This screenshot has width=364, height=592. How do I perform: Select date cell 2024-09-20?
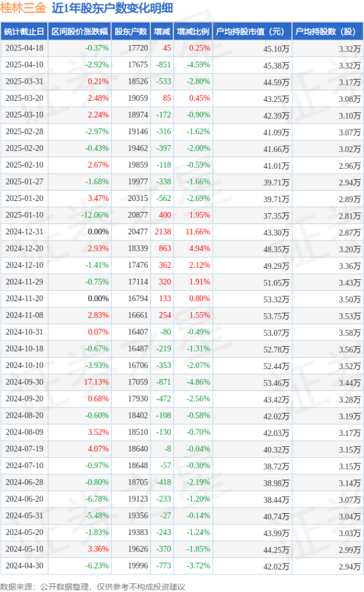[x=24, y=399]
